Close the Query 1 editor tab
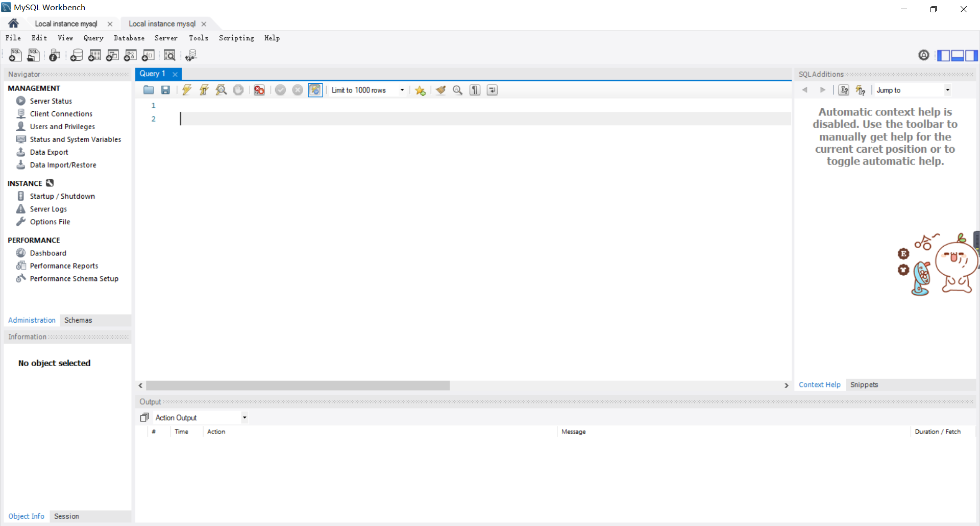The width and height of the screenshot is (980, 526). pos(175,74)
